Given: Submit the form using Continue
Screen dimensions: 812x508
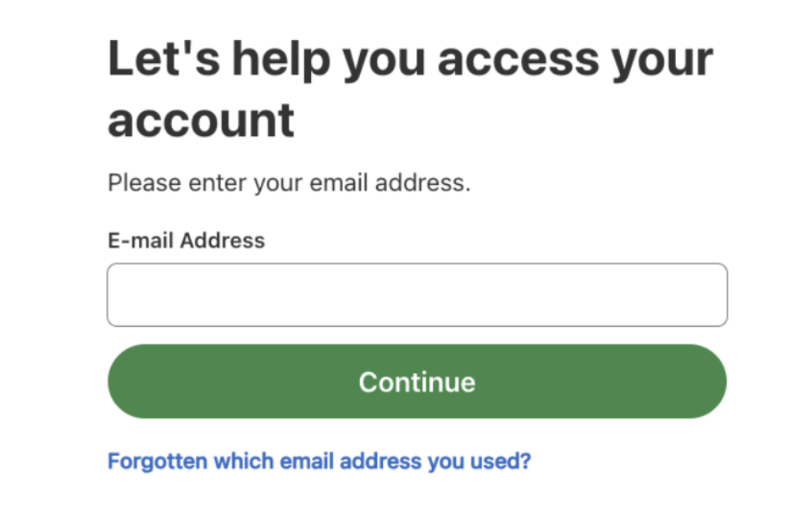Looking at the screenshot, I should coord(417,381).
